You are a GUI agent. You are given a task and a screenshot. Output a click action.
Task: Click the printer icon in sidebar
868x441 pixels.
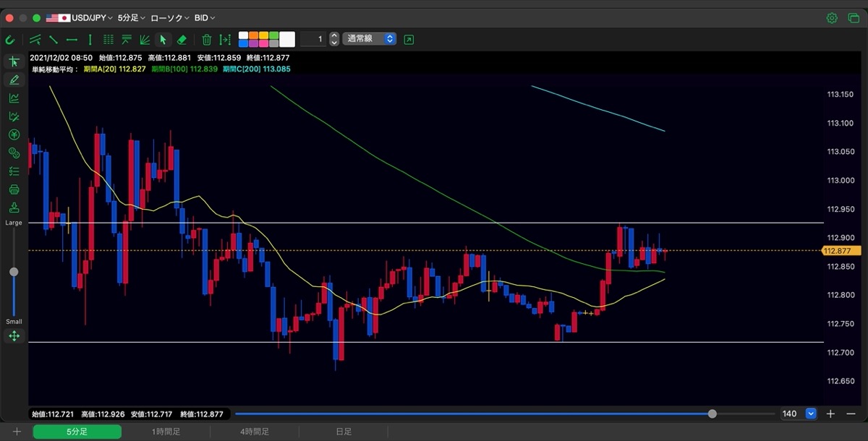click(14, 189)
